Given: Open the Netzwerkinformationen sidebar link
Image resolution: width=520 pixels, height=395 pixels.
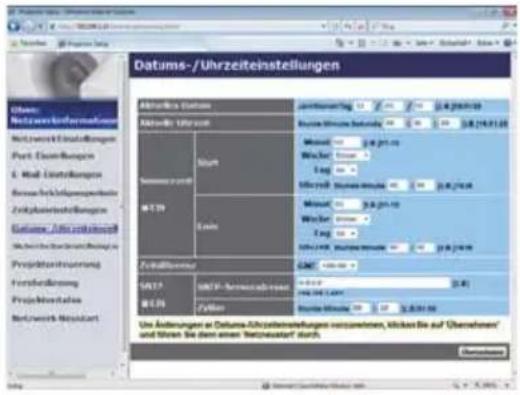Looking at the screenshot, I should click(x=63, y=115).
